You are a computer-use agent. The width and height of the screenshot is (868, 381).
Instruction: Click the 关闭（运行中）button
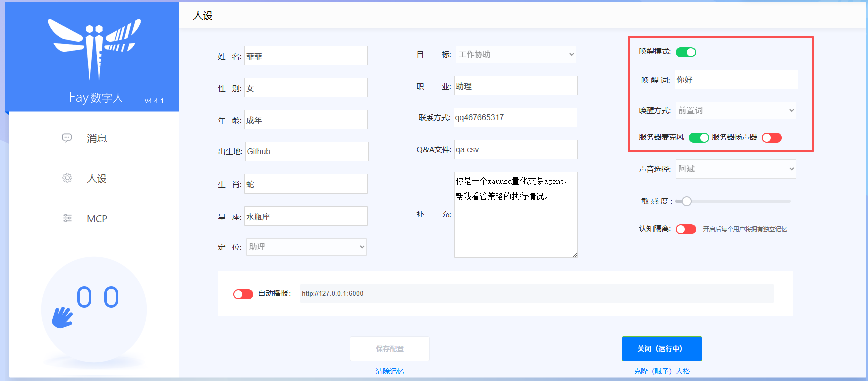click(x=662, y=349)
